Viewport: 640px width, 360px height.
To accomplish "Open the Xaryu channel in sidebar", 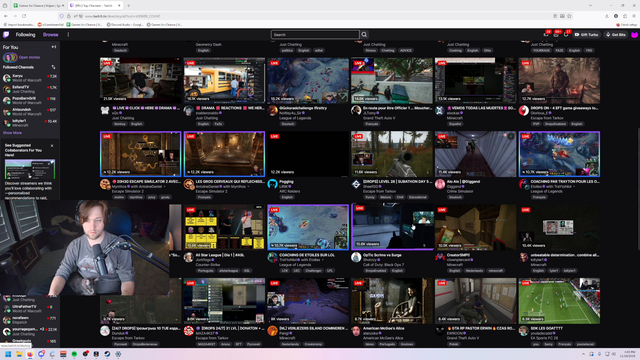I will pyautogui.click(x=30, y=78).
